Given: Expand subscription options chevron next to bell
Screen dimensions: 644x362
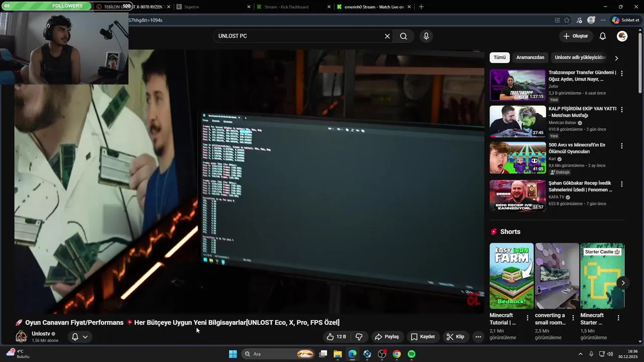Looking at the screenshot, I should click(x=85, y=337).
